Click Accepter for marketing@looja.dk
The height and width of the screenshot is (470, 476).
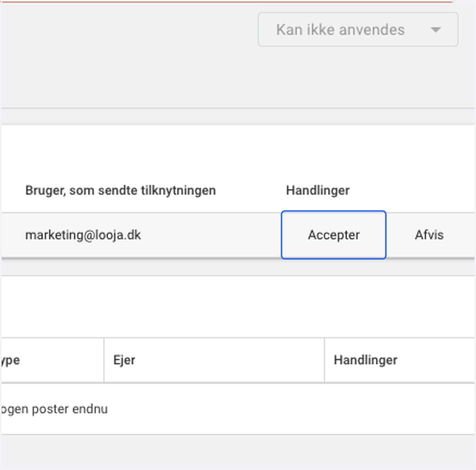point(334,235)
